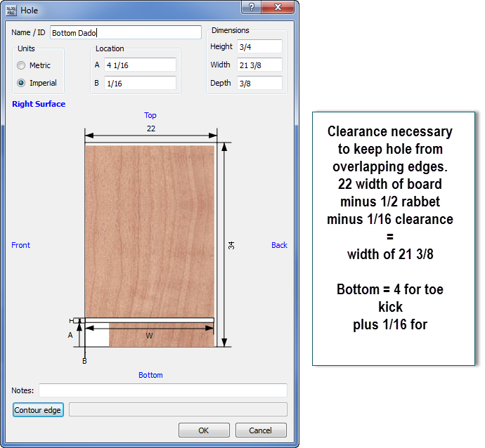
Task: Click 'Bottom = 4 for toe' note text
Action: point(390,289)
